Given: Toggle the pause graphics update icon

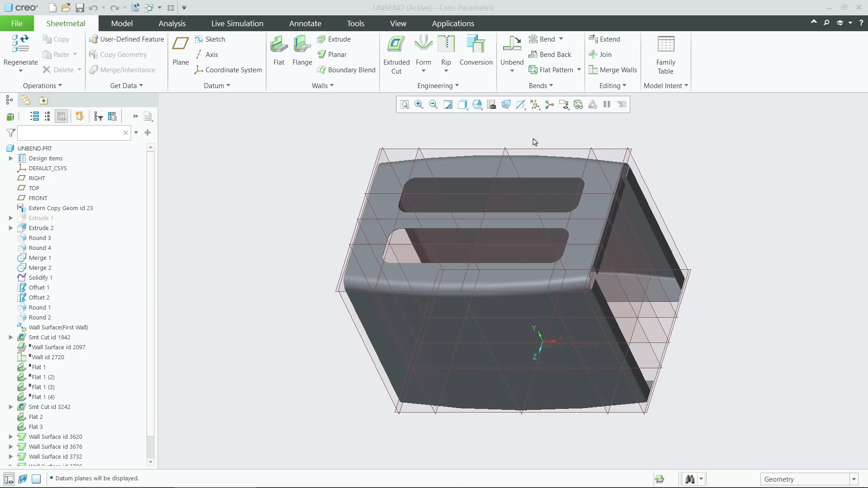Looking at the screenshot, I should coord(607,104).
